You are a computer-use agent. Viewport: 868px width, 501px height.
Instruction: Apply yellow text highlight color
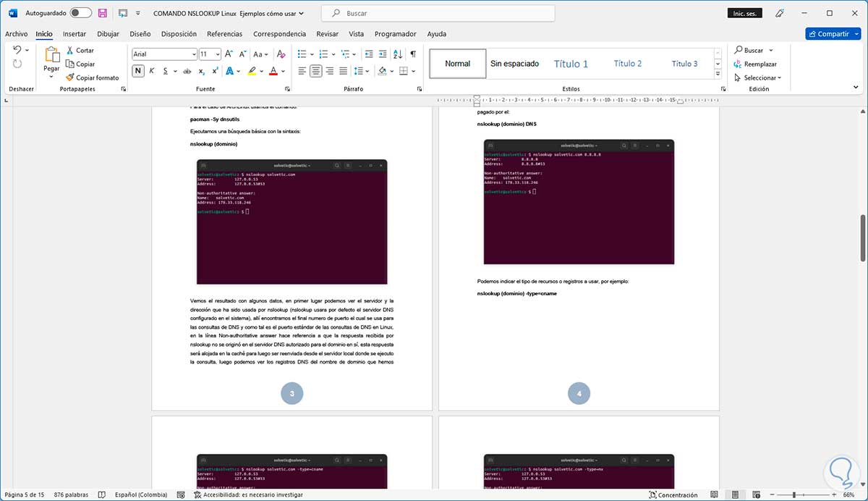252,71
